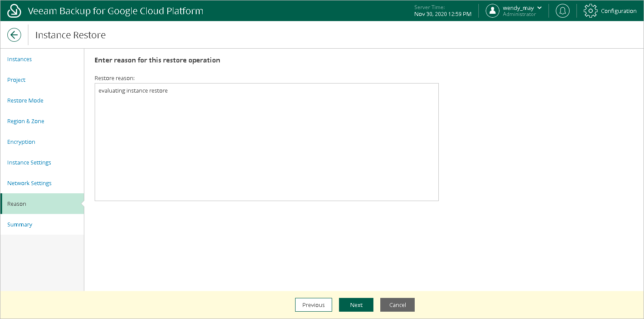This screenshot has height=319, width=644.
Task: Go back using the back arrow icon
Action: pos(14,35)
